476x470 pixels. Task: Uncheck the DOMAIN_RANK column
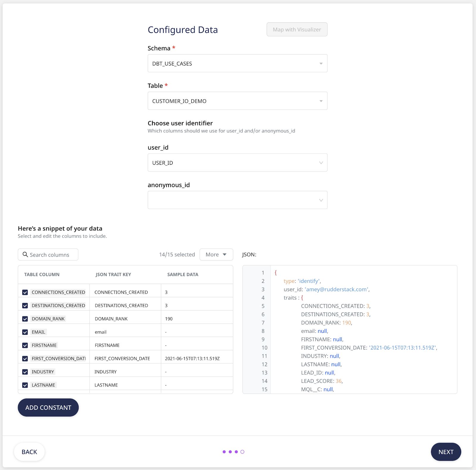[x=25, y=318]
